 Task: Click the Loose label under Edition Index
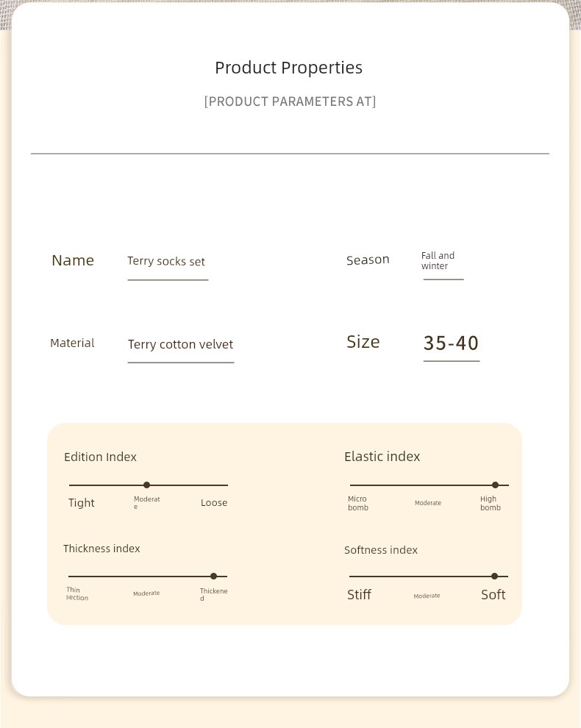[x=214, y=502]
